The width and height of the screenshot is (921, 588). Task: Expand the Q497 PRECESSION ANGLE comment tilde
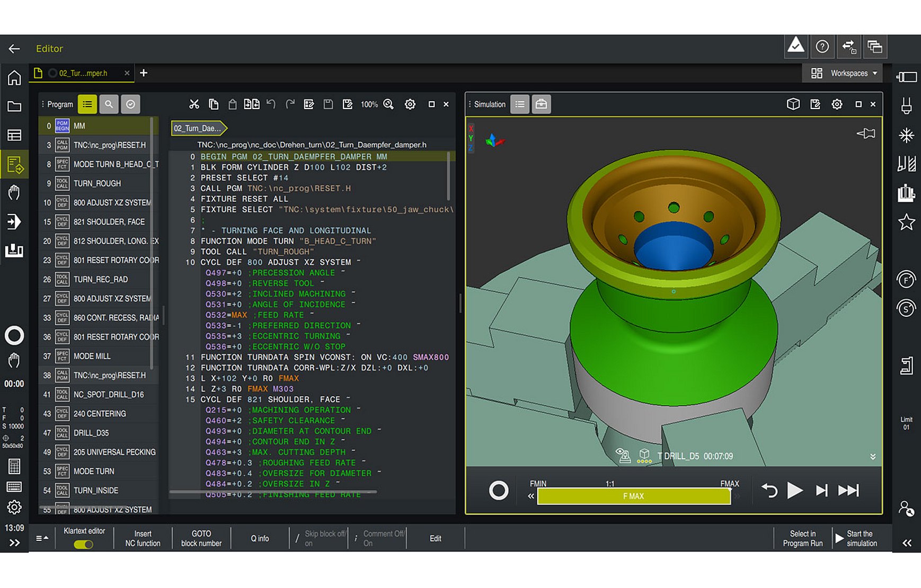[x=342, y=271]
